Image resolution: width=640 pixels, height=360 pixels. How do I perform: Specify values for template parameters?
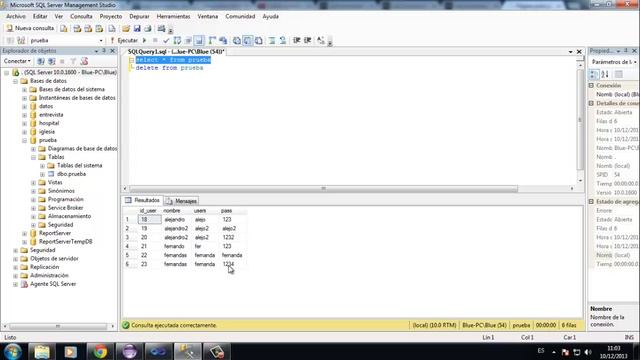pos(321,40)
